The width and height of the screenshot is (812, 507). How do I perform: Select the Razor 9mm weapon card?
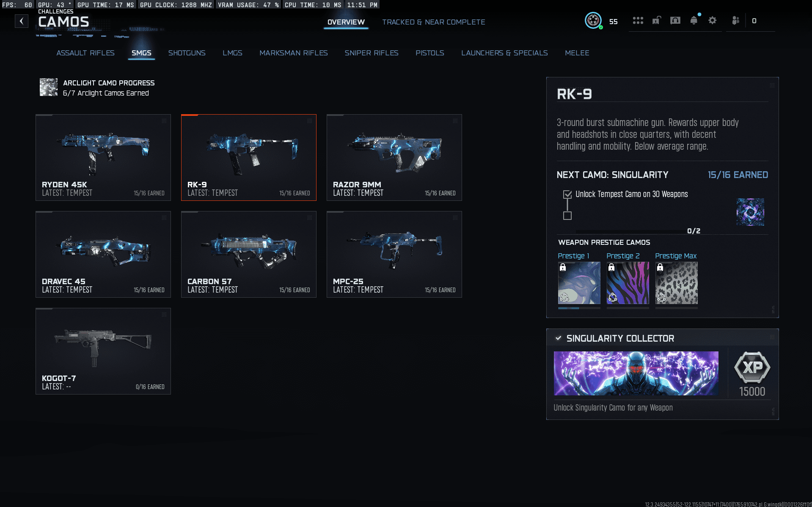[x=394, y=157]
